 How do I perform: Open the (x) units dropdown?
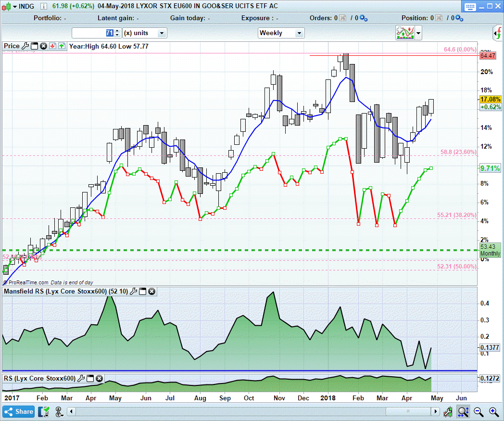(145, 33)
